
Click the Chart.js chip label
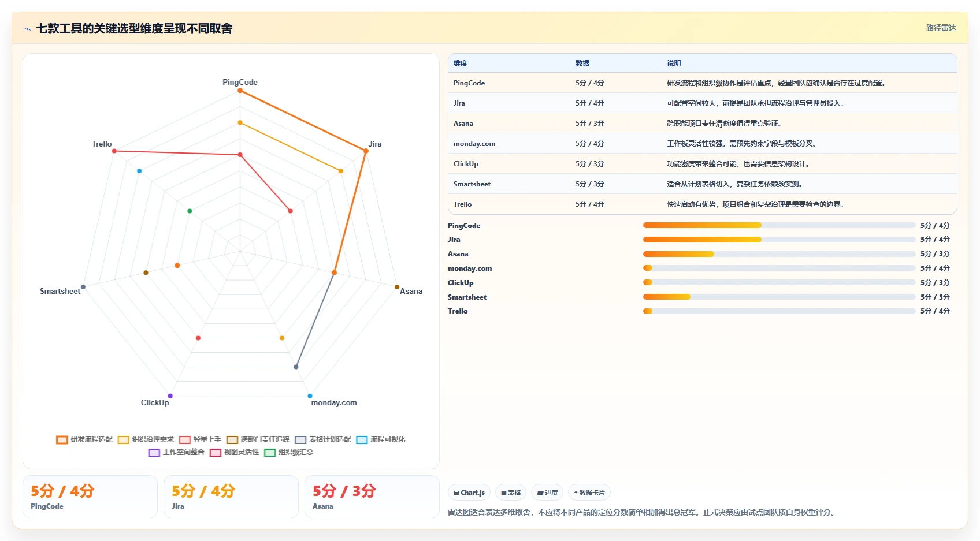pyautogui.click(x=473, y=493)
